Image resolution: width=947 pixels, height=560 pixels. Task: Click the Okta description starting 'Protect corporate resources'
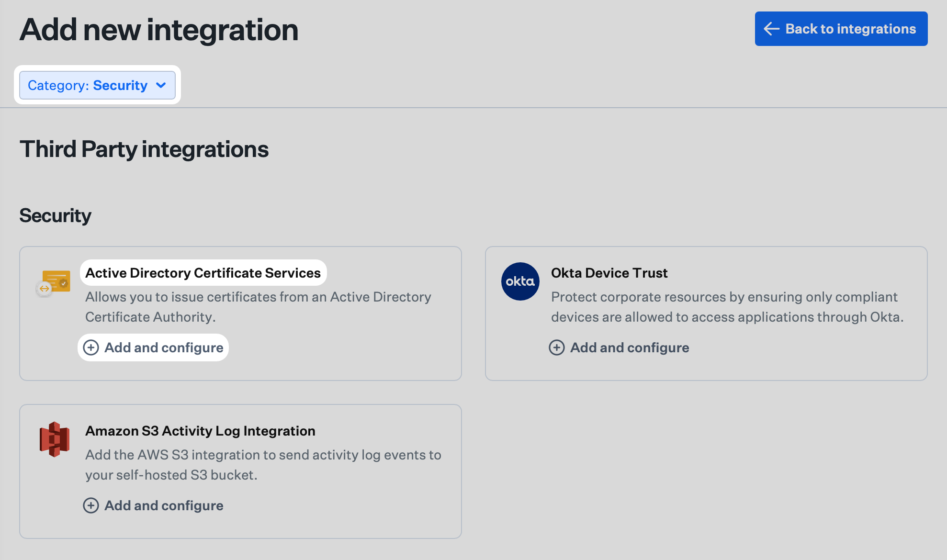pyautogui.click(x=727, y=307)
